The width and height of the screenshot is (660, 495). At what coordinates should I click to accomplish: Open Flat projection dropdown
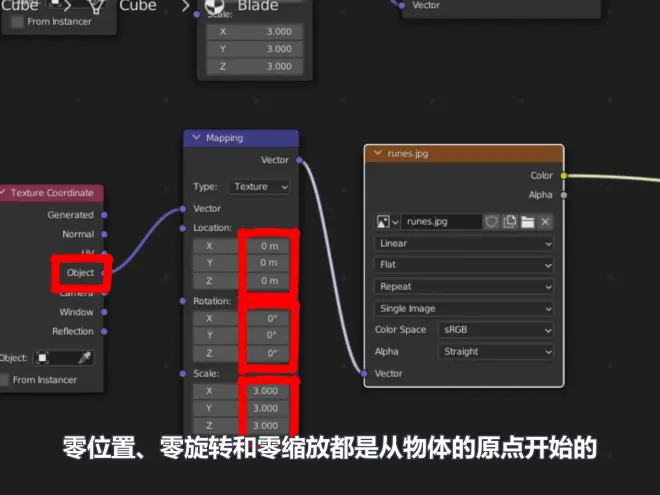(x=464, y=265)
